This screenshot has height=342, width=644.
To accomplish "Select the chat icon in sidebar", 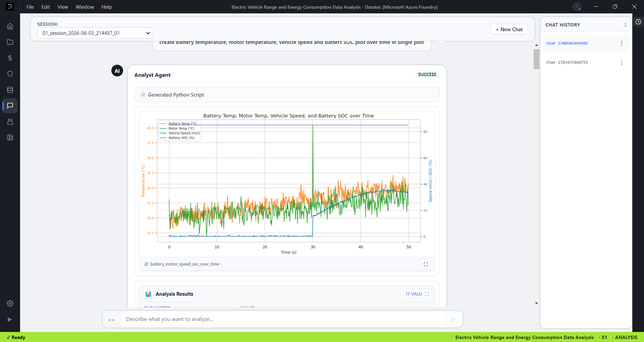I will pyautogui.click(x=10, y=106).
